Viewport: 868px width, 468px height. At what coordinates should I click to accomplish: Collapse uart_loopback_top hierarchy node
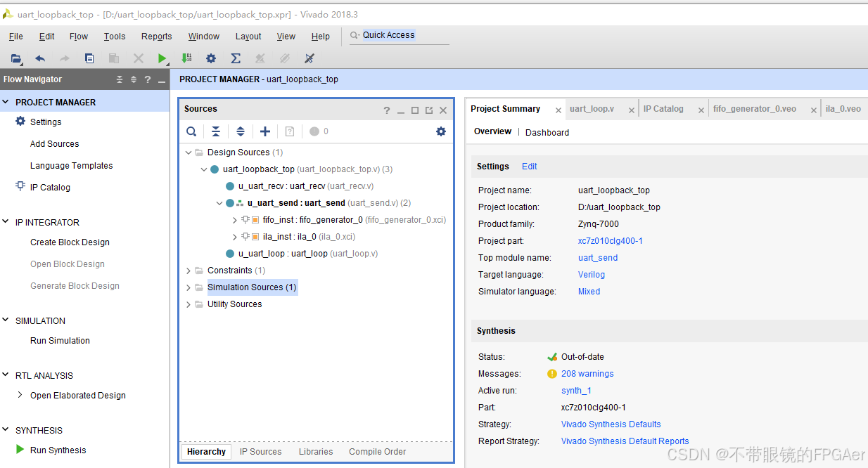click(204, 169)
